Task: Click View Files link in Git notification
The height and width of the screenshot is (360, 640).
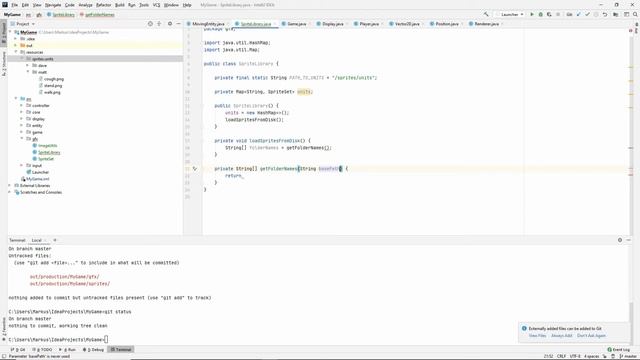Action: click(x=537, y=336)
